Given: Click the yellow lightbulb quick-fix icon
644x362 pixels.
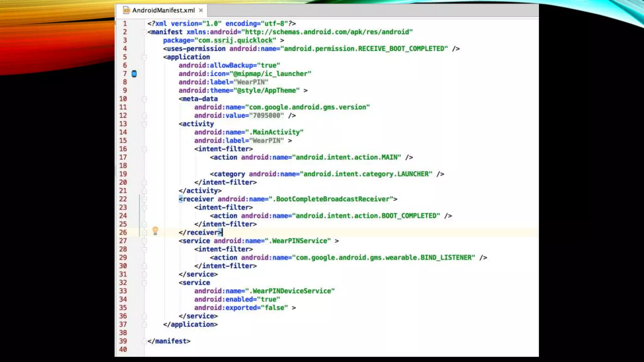Looking at the screenshot, I should pos(155,231).
